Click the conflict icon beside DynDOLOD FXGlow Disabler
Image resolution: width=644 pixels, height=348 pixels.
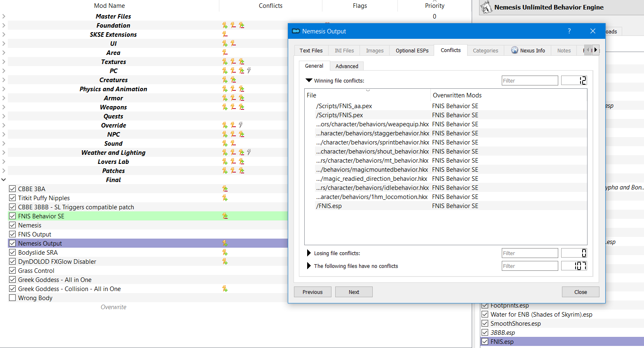tap(225, 261)
